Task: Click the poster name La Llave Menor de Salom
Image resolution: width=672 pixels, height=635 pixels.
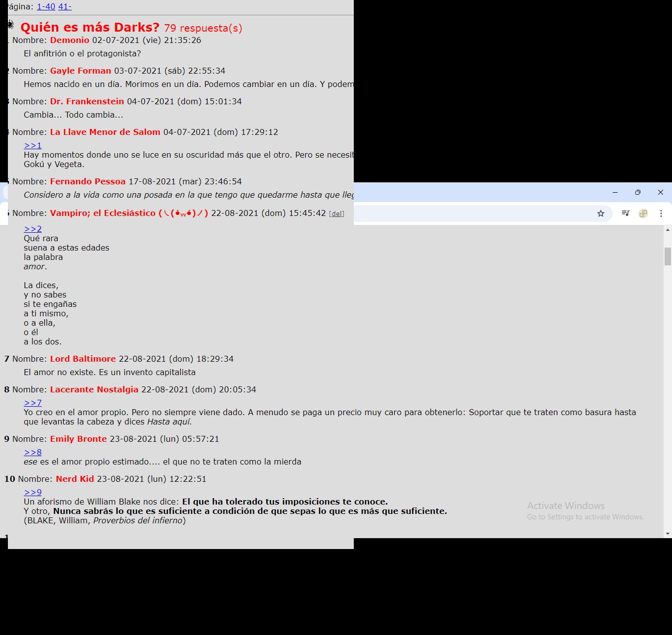Action: (x=105, y=132)
